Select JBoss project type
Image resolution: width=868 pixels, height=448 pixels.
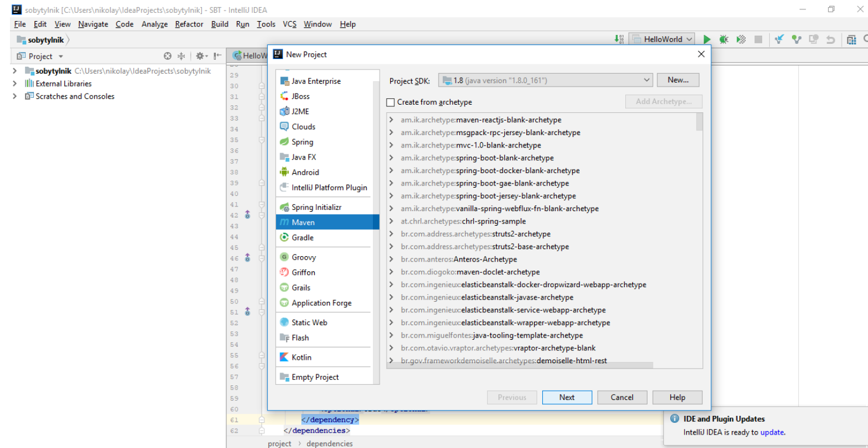pos(328,96)
